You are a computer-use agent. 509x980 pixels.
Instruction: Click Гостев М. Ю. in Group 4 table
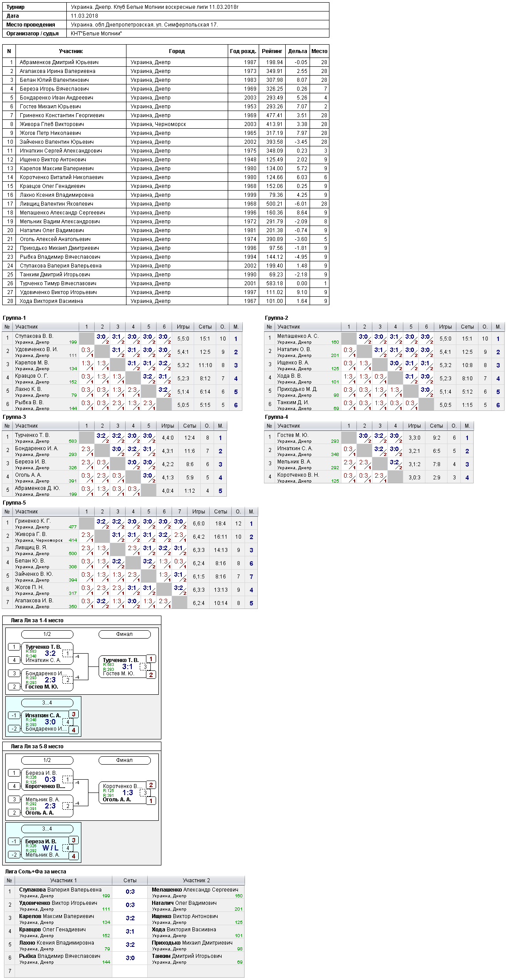tap(293, 435)
